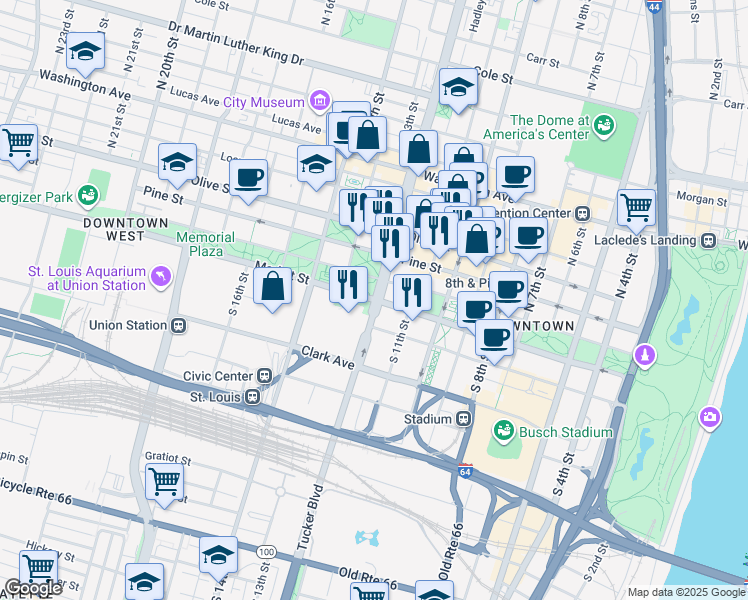Click the Laclede's Landing transit icon
Viewport: 748px width, 600px height.
coord(708,240)
